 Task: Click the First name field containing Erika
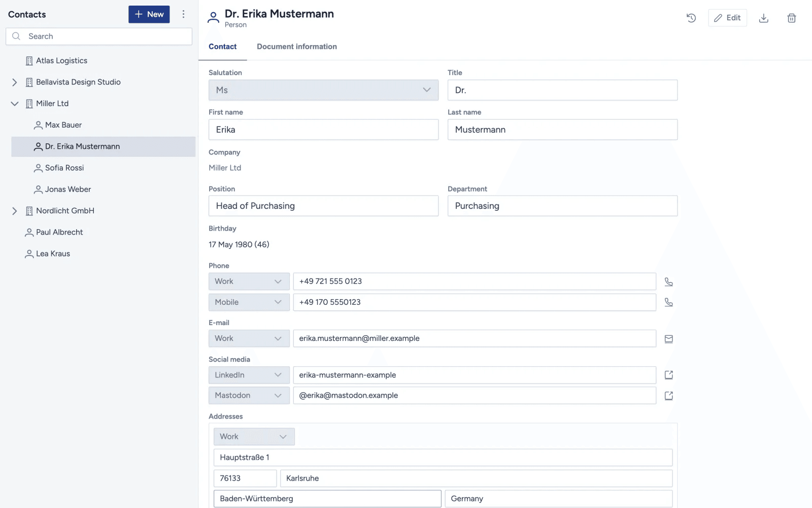coord(323,130)
